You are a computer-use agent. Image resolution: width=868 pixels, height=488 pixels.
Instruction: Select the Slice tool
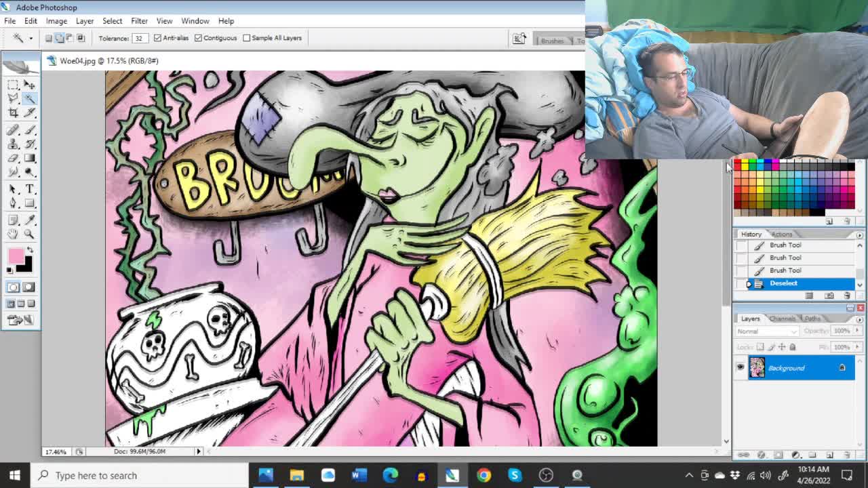(x=29, y=113)
